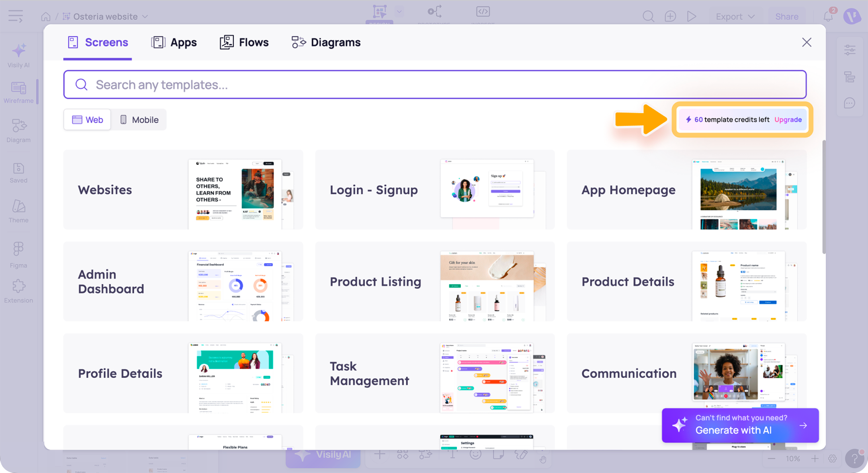Viewport: 868px width, 473px height.
Task: Open the Websites template category
Action: [183, 190]
